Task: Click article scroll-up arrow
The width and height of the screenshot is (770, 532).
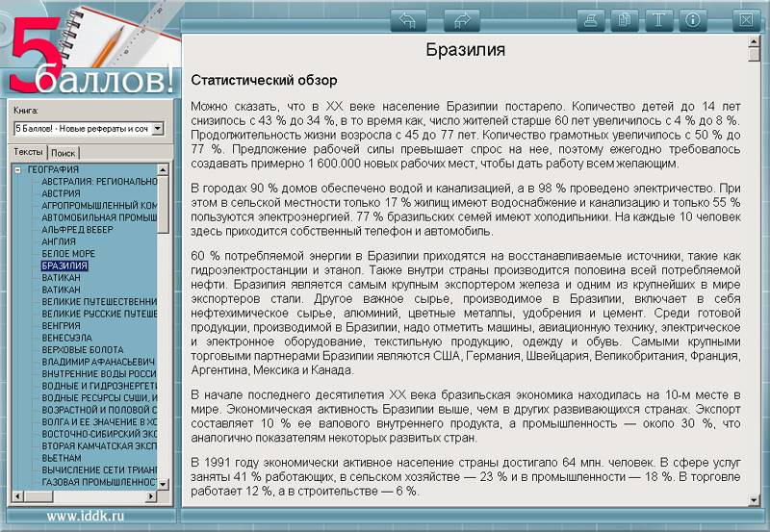Action: coord(755,41)
